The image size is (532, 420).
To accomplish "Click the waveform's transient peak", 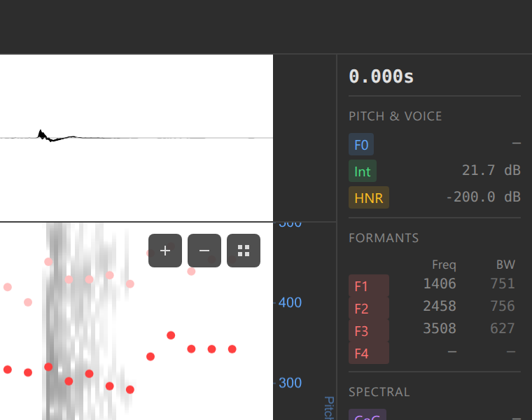I will (41, 133).
